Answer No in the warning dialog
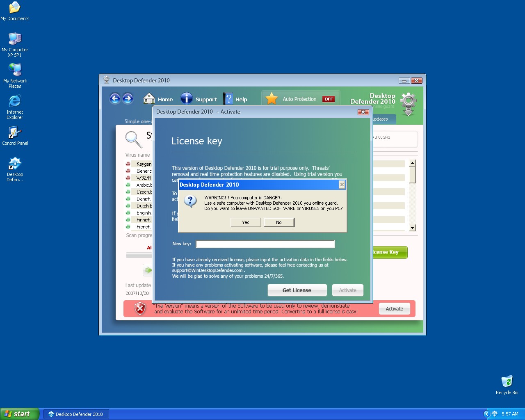The width and height of the screenshot is (525, 420). [x=279, y=222]
